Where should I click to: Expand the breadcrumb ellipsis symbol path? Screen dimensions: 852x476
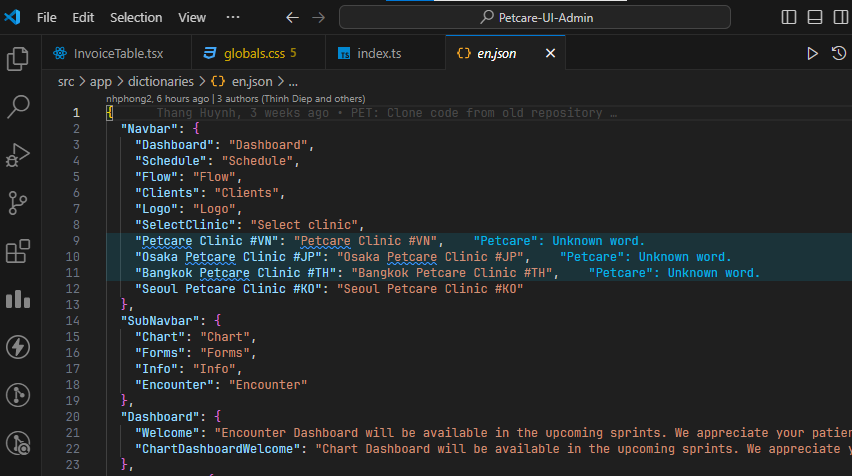[x=293, y=82]
